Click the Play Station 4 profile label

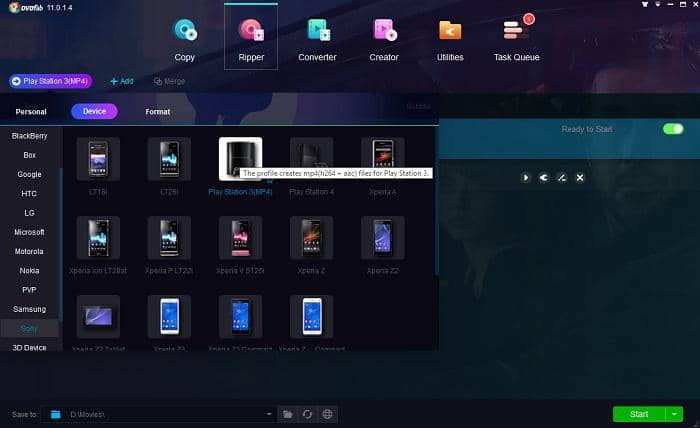[312, 192]
